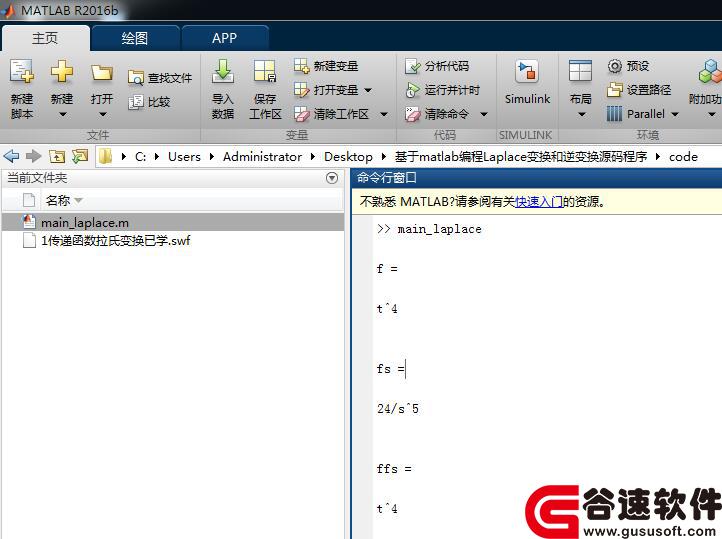The image size is (722, 539).
Task: Select main_laplace.m in Current Folder
Action: 173,222
